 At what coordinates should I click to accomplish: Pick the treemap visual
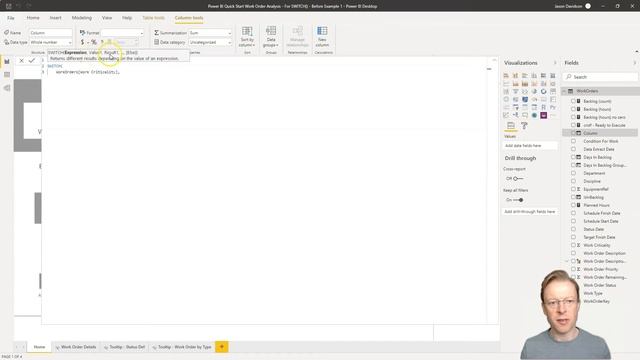553,91
